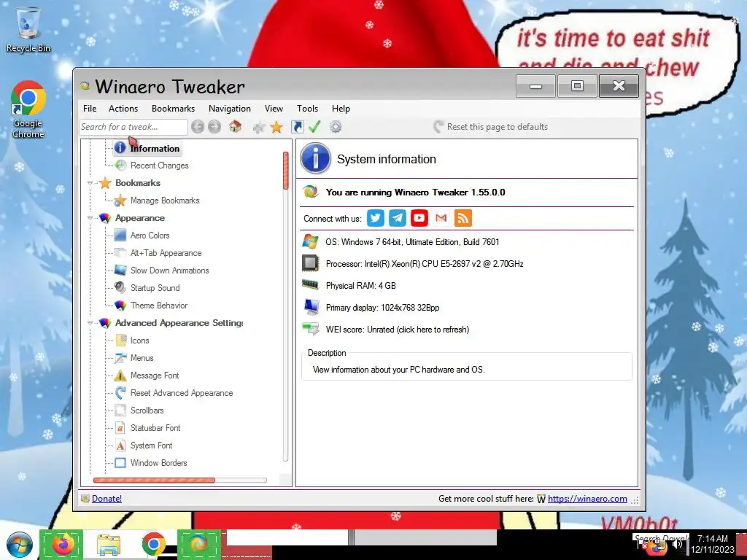Click the Windows flag icon beside OS
This screenshot has height=560, width=747.
(310, 241)
